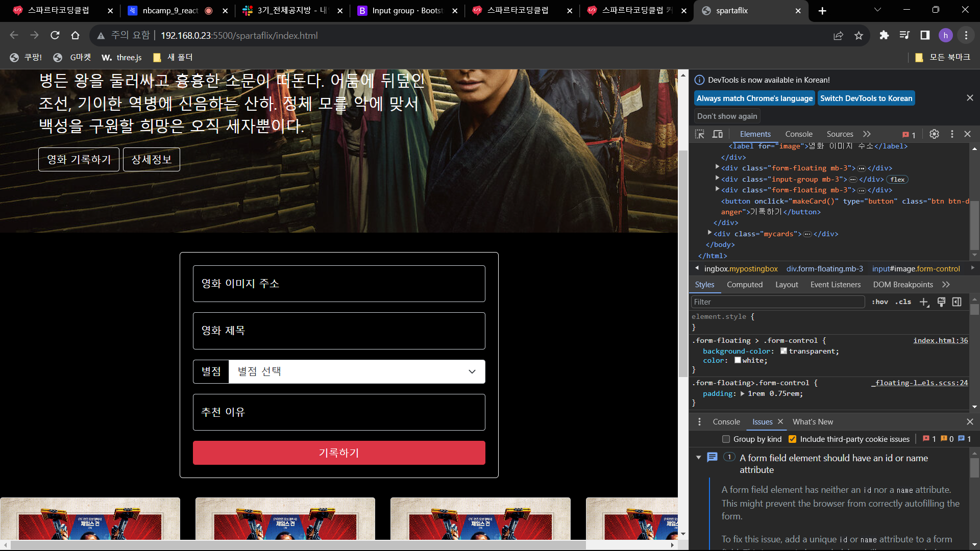Expand more DevTools main tabs chevron
The image size is (980, 551).
click(867, 134)
